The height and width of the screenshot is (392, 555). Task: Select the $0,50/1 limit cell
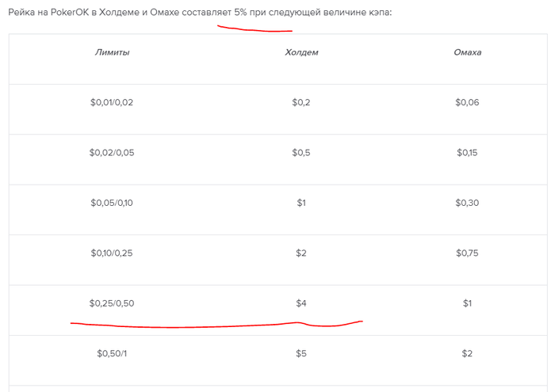(112, 354)
